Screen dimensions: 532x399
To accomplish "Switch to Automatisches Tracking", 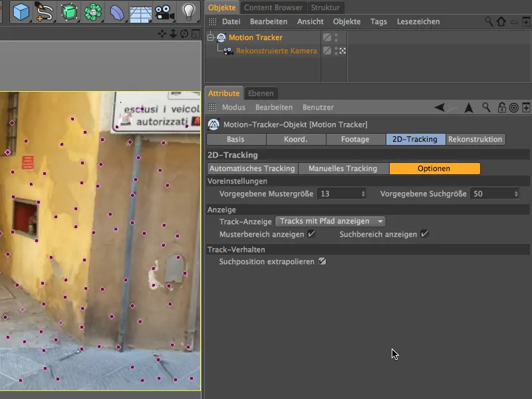I will coord(252,169).
